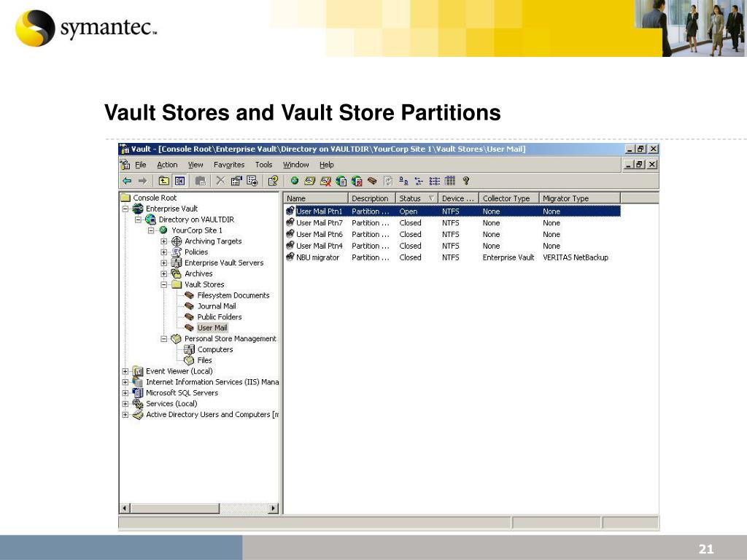Open the Action menu
The image size is (747, 560).
click(167, 165)
